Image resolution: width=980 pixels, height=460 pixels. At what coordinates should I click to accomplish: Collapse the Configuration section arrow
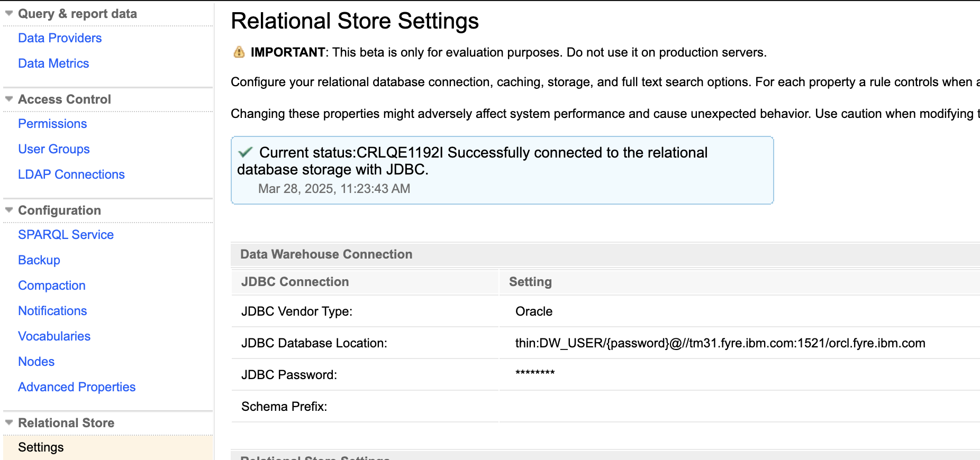[x=9, y=210]
